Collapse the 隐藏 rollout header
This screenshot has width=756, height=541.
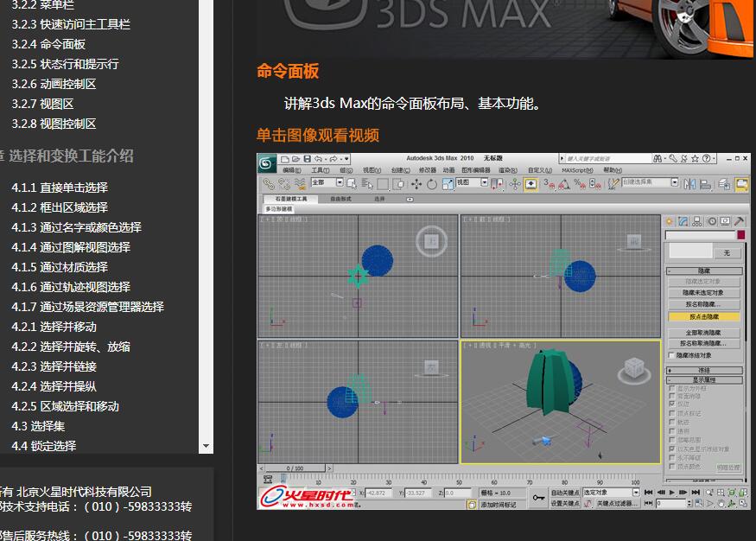click(704, 270)
